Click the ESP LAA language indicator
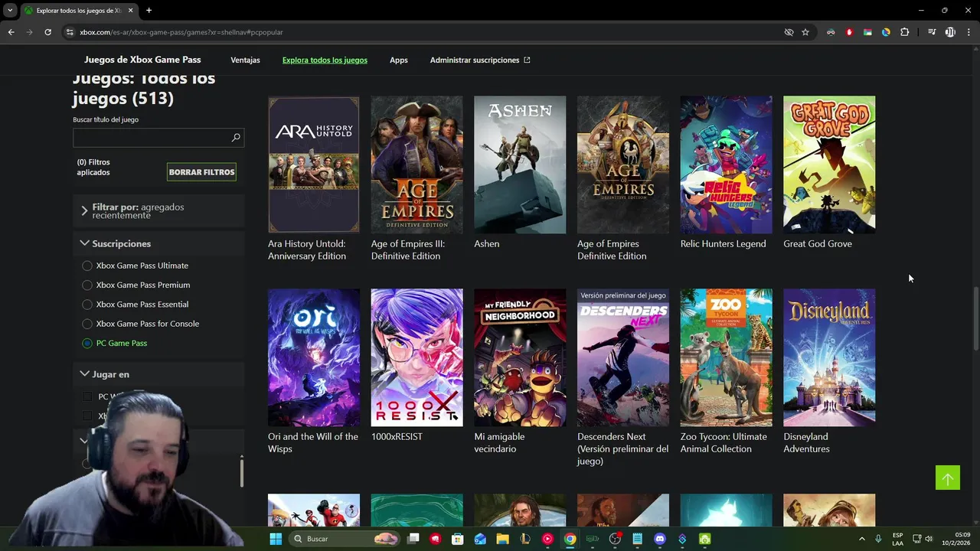This screenshot has width=980, height=551. tap(897, 539)
